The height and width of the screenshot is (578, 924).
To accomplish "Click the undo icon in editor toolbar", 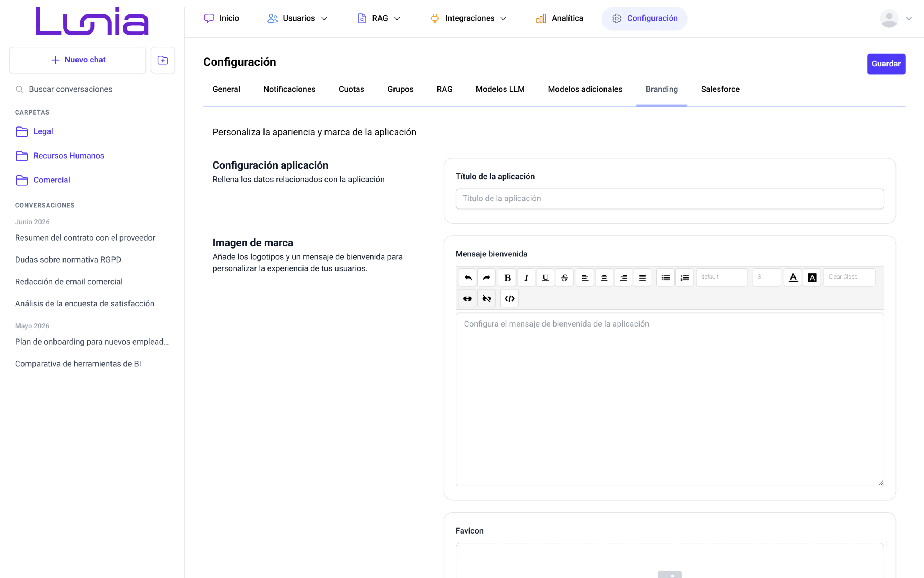I will 467,277.
